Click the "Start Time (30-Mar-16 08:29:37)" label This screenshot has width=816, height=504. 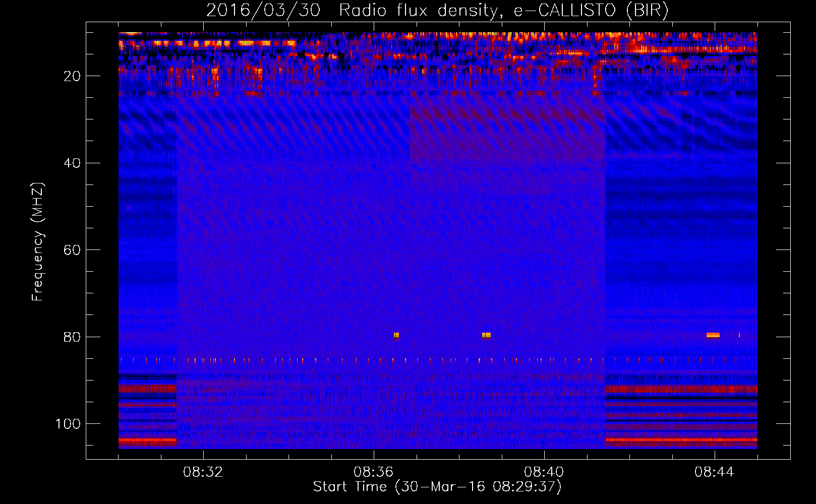(x=437, y=487)
